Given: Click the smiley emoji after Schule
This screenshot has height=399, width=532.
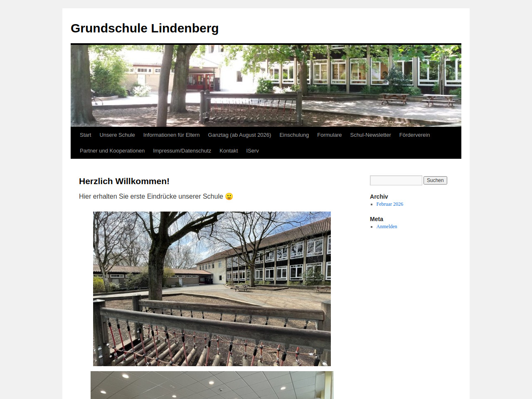Looking at the screenshot, I should tap(229, 196).
